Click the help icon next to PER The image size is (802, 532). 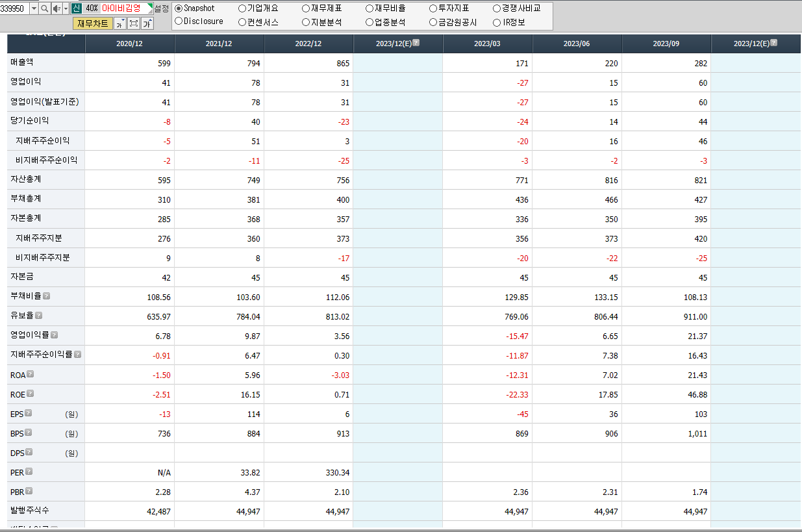[x=29, y=472]
